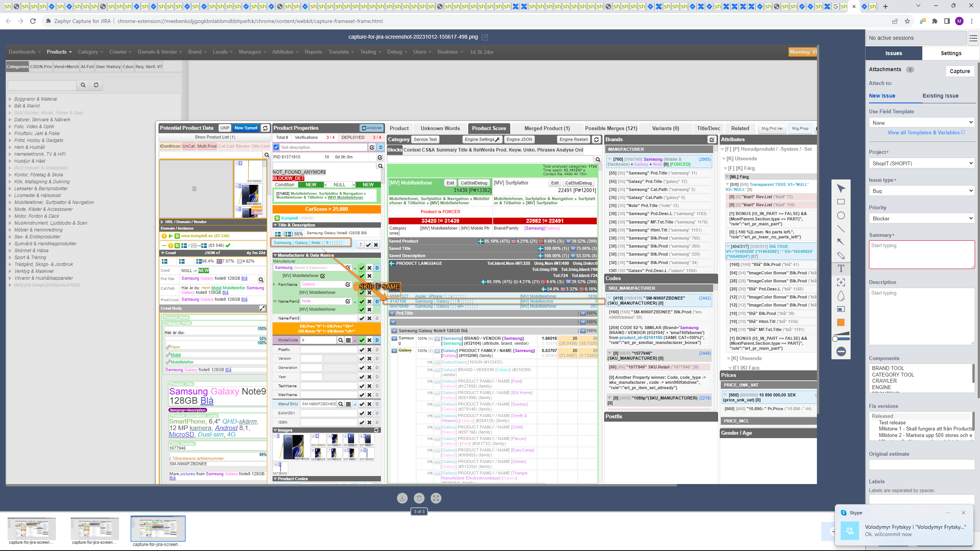Expand screenshot to full screen

point(436,498)
